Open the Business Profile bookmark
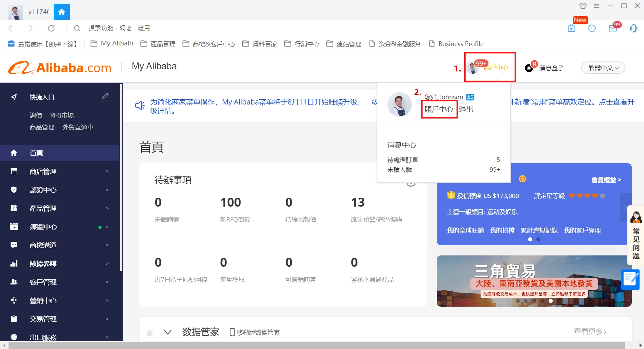Image resolution: width=644 pixels, height=349 pixels. 456,44
